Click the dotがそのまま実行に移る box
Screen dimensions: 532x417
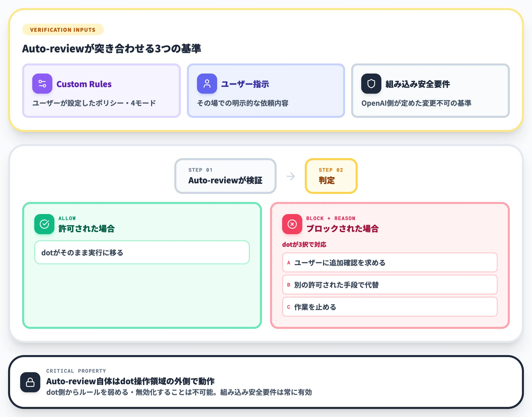[x=142, y=252]
